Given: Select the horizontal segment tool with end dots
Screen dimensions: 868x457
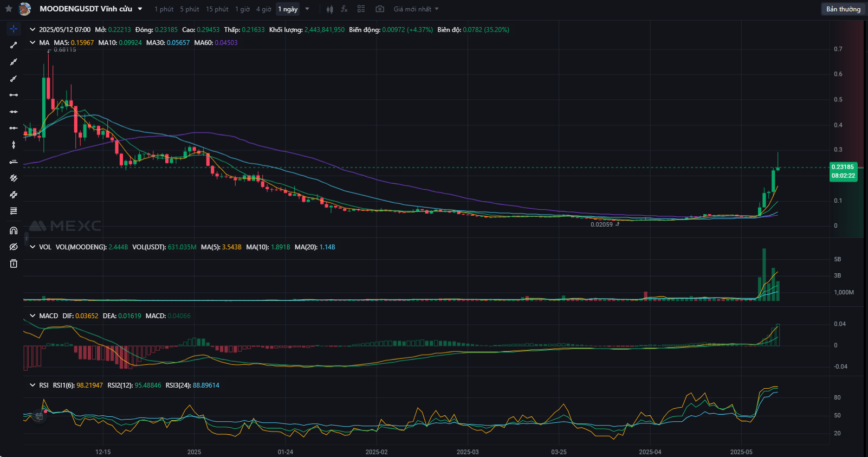Looking at the screenshot, I should 14,95.
